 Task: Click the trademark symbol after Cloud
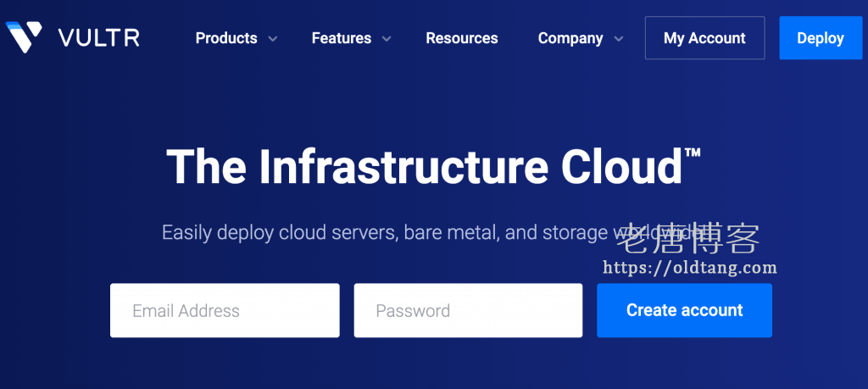693,153
